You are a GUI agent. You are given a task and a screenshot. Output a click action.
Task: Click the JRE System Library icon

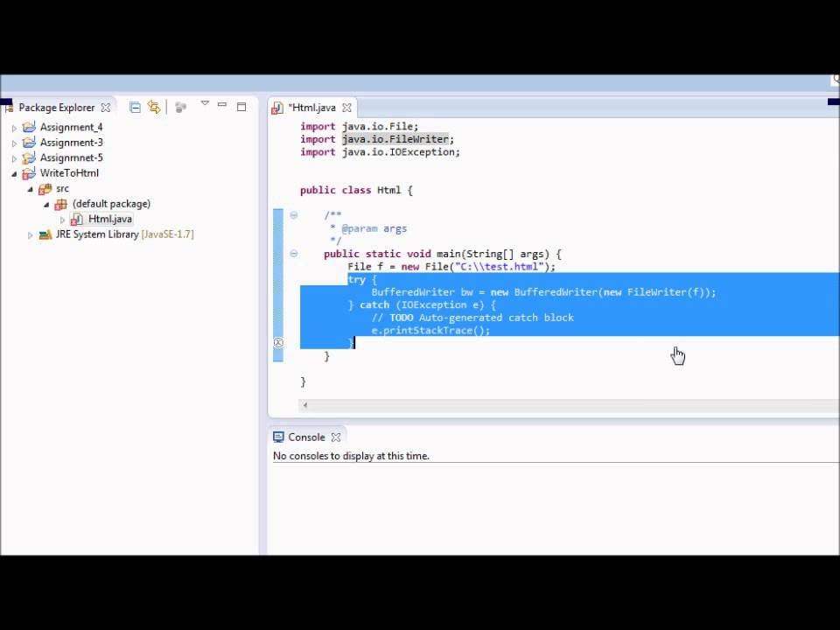pyautogui.click(x=45, y=234)
